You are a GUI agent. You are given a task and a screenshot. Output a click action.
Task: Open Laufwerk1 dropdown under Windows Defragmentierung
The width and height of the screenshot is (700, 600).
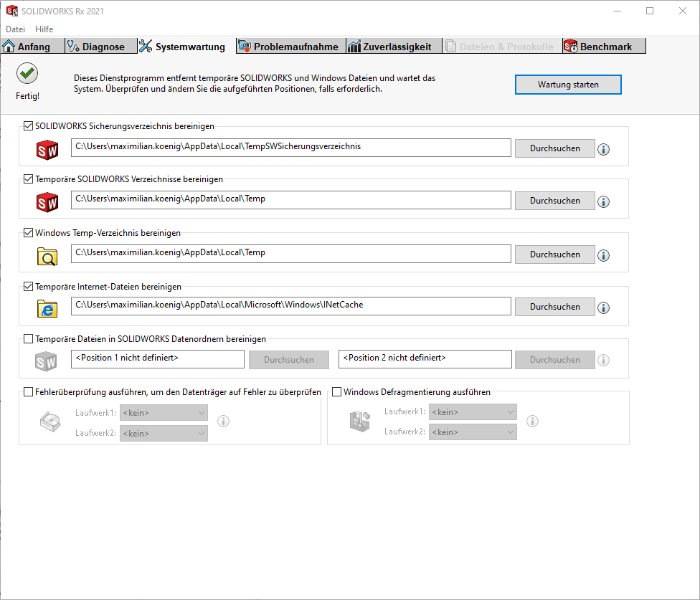click(x=472, y=412)
